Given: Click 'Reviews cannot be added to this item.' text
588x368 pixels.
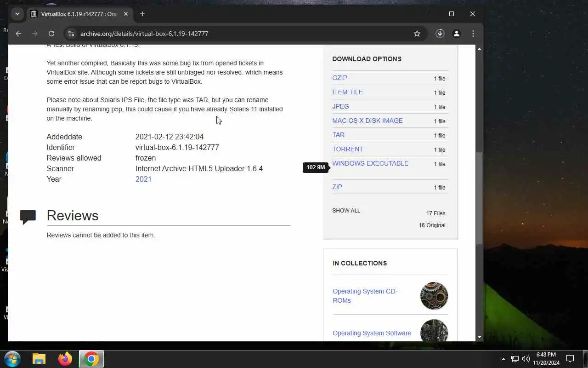Looking at the screenshot, I should tap(101, 235).
